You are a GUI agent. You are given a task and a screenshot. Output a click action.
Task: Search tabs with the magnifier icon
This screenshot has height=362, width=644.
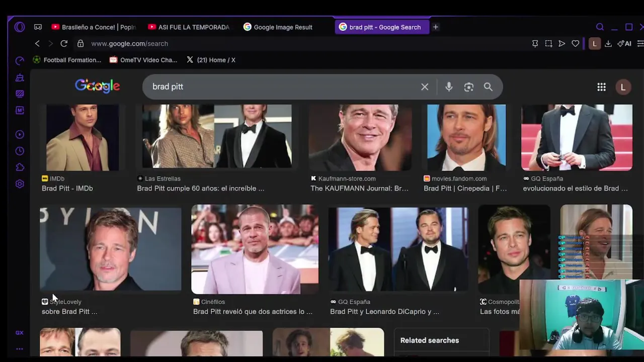coord(600,27)
